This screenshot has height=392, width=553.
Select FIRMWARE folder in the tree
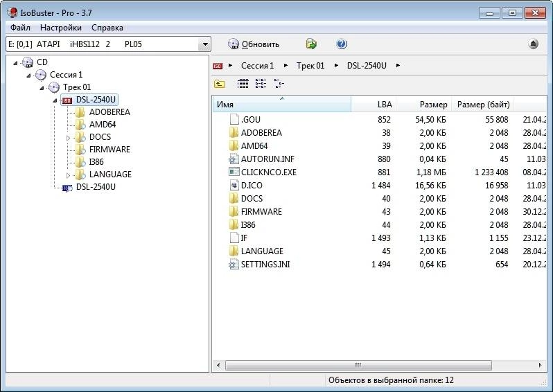(x=103, y=150)
